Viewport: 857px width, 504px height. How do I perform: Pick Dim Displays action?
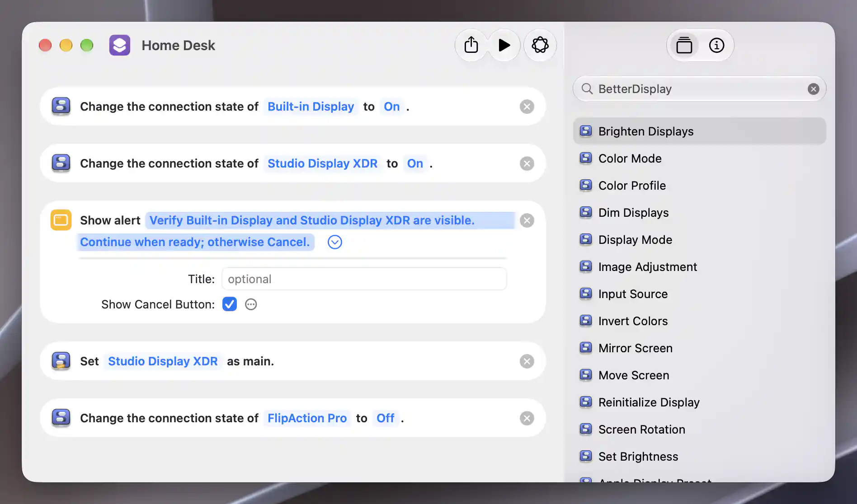point(699,213)
